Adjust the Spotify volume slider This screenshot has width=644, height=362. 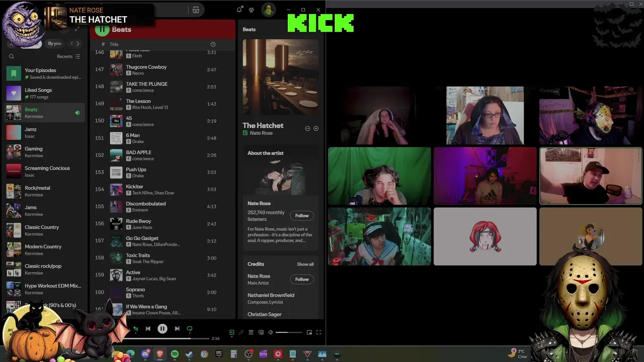[x=289, y=332]
